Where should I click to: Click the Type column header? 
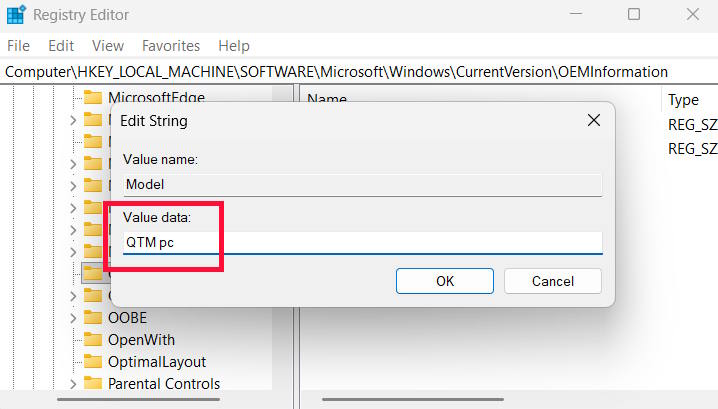tap(683, 100)
